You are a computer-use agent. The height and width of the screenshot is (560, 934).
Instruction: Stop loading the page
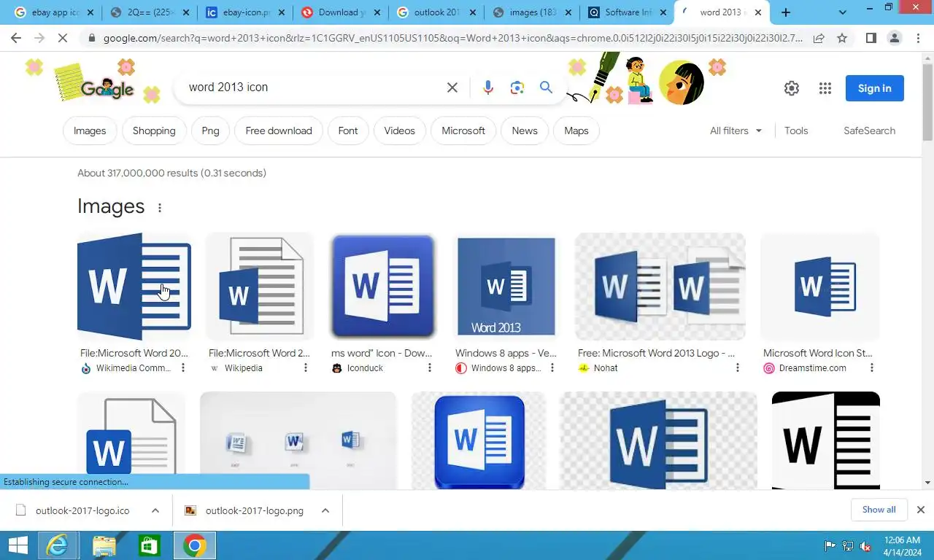coord(63,38)
